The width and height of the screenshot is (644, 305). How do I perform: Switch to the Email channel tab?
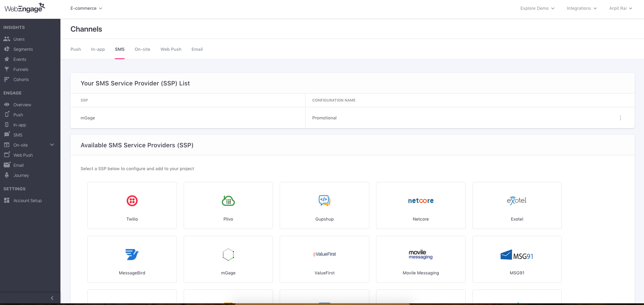click(197, 49)
